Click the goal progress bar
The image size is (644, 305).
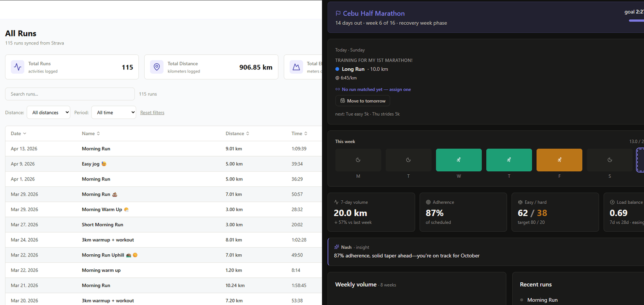coord(636,20)
